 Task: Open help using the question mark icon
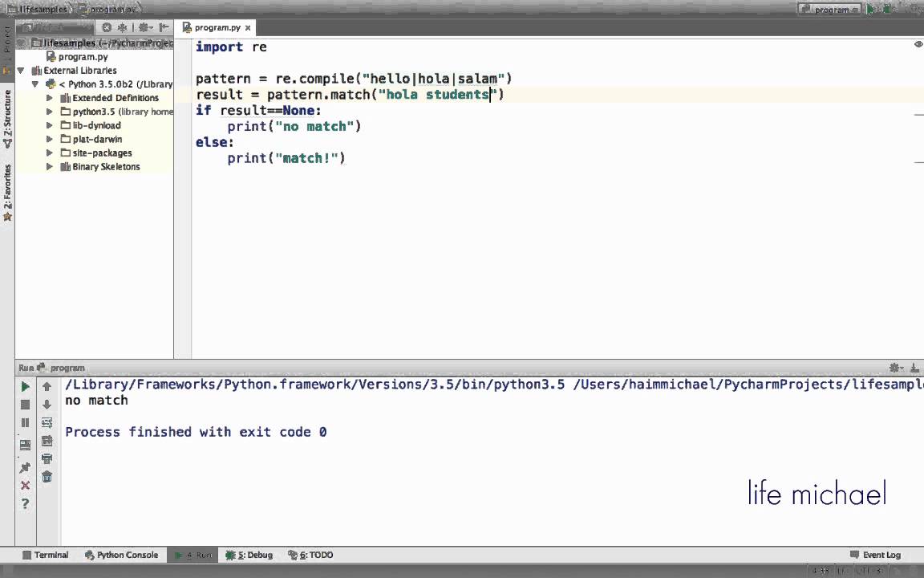[x=25, y=503]
